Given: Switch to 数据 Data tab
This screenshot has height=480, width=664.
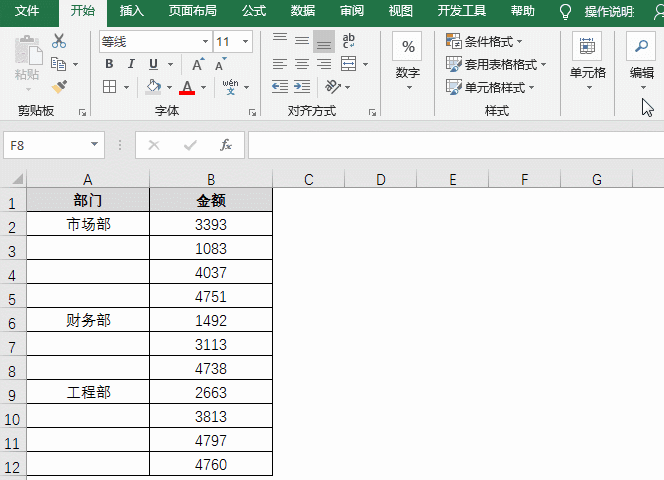Looking at the screenshot, I should click(x=303, y=11).
